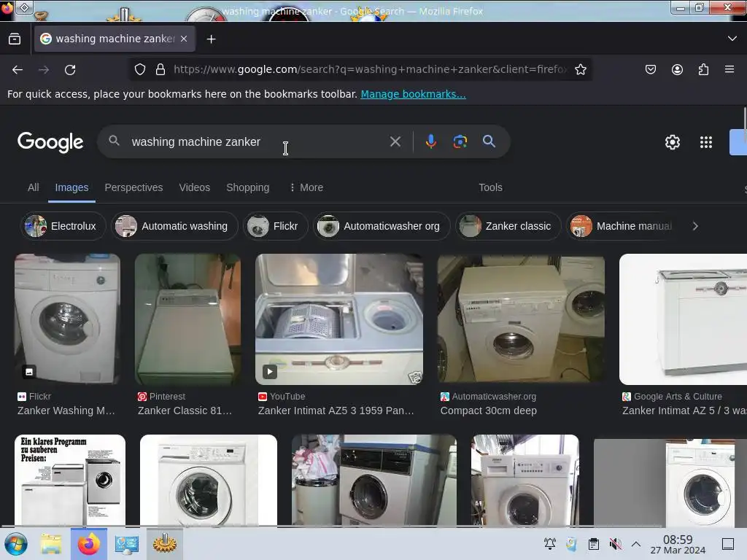The height and width of the screenshot is (560, 747).
Task: Open the Start menu
Action: coord(16,544)
